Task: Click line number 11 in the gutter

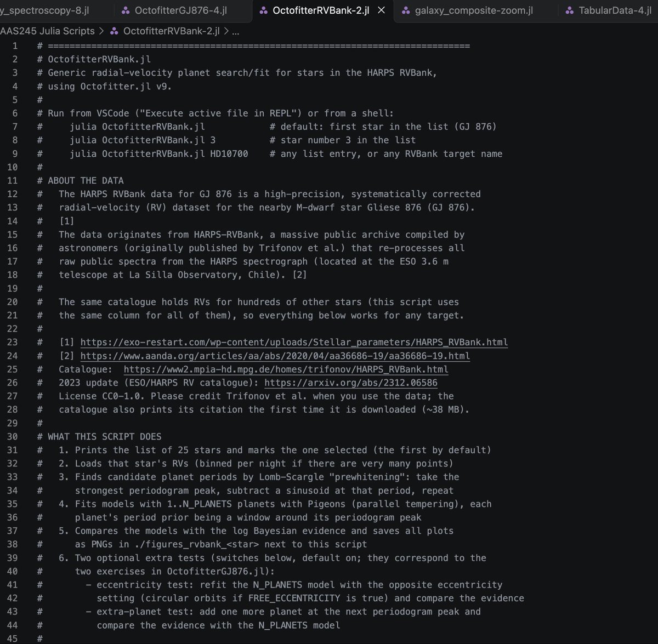Action: tap(12, 180)
